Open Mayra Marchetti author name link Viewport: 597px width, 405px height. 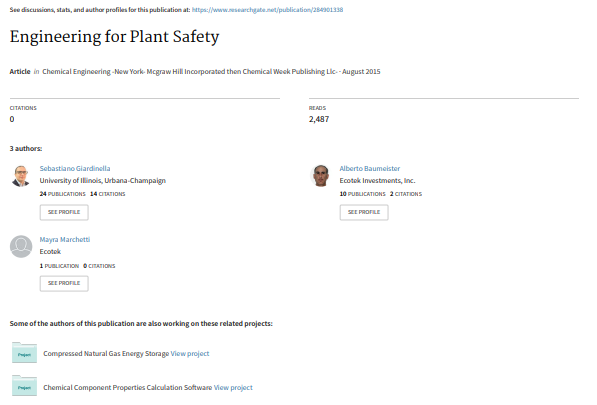pos(65,239)
